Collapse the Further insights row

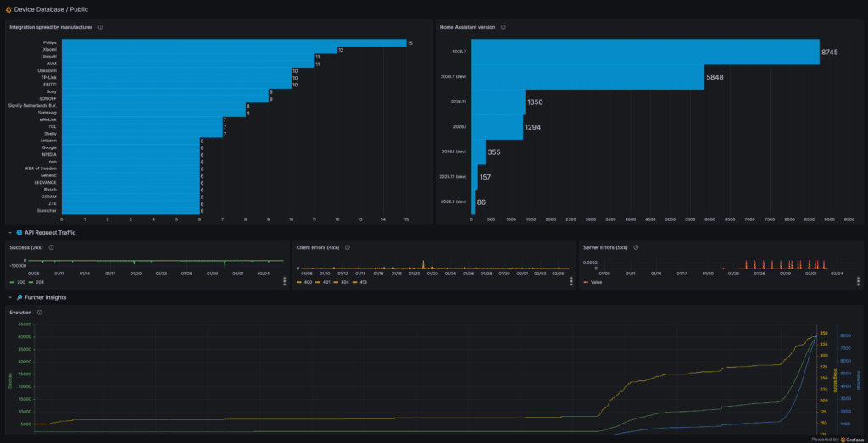[11, 297]
